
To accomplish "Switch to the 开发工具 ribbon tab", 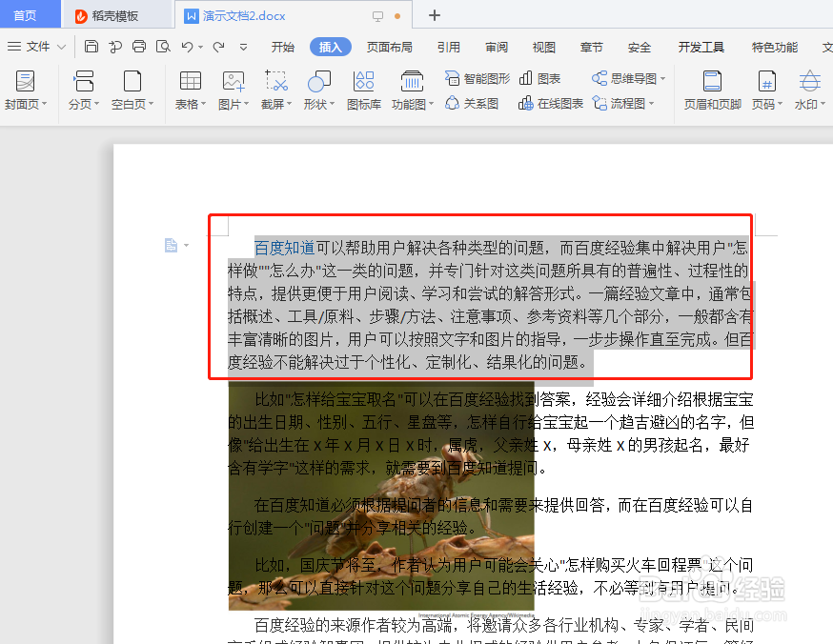I will pyautogui.click(x=701, y=48).
